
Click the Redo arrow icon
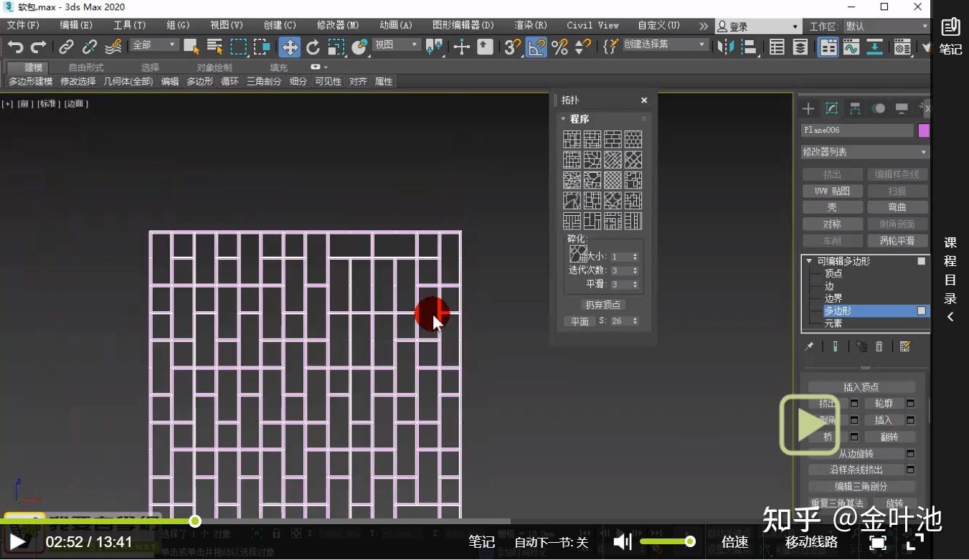tap(38, 47)
